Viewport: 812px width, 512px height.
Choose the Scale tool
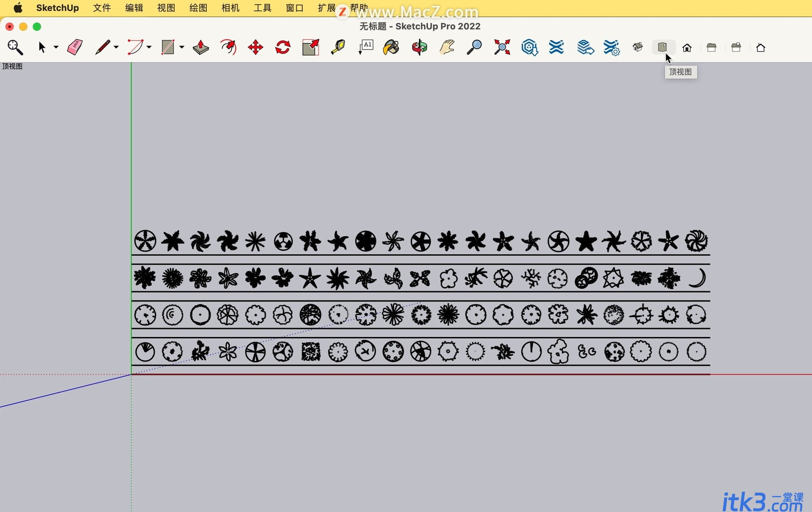tap(311, 47)
